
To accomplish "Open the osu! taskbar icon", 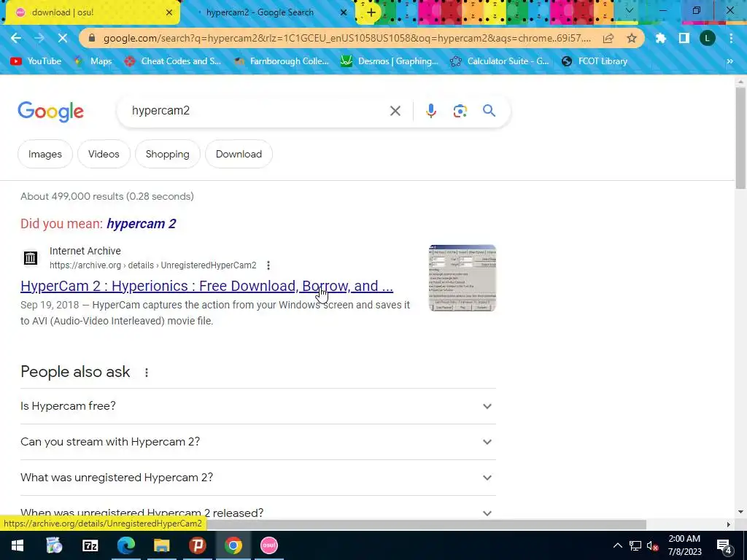I will pyautogui.click(x=268, y=545).
